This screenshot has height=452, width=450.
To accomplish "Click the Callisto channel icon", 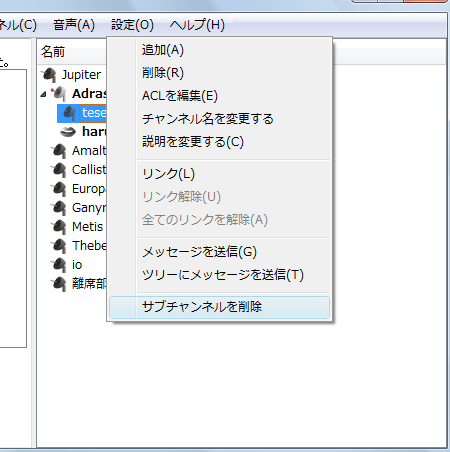I will (x=59, y=170).
